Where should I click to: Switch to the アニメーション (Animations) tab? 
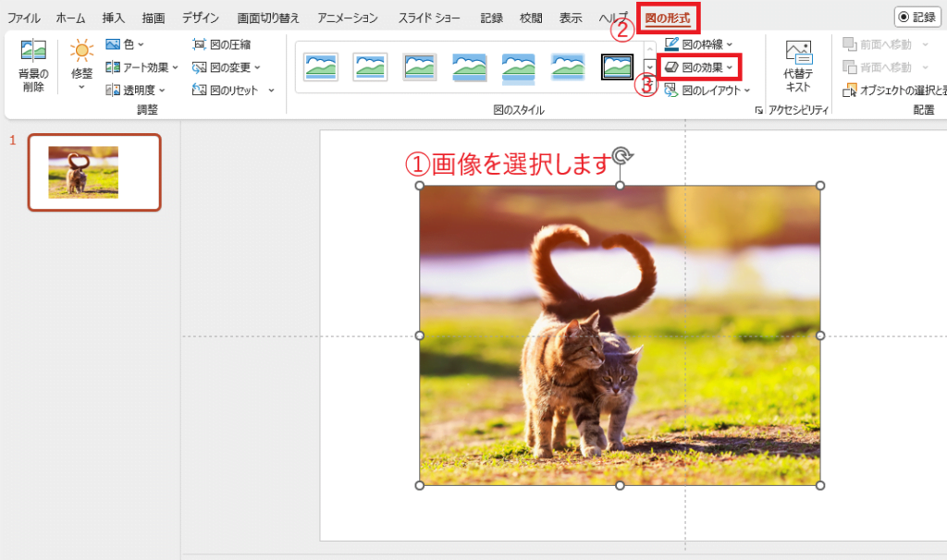[x=348, y=18]
